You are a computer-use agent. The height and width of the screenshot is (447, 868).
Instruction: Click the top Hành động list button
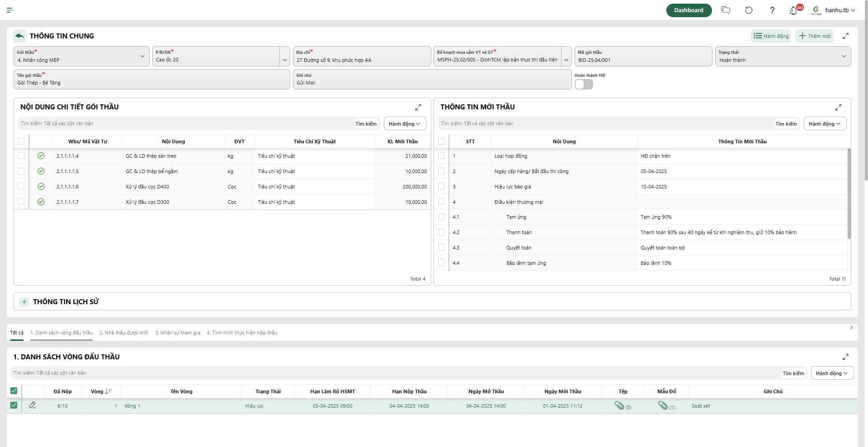click(771, 36)
